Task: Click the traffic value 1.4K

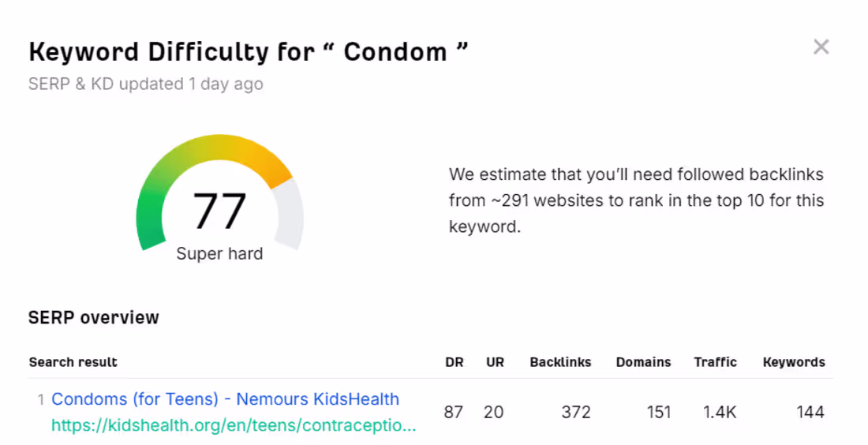Action: 720,412
